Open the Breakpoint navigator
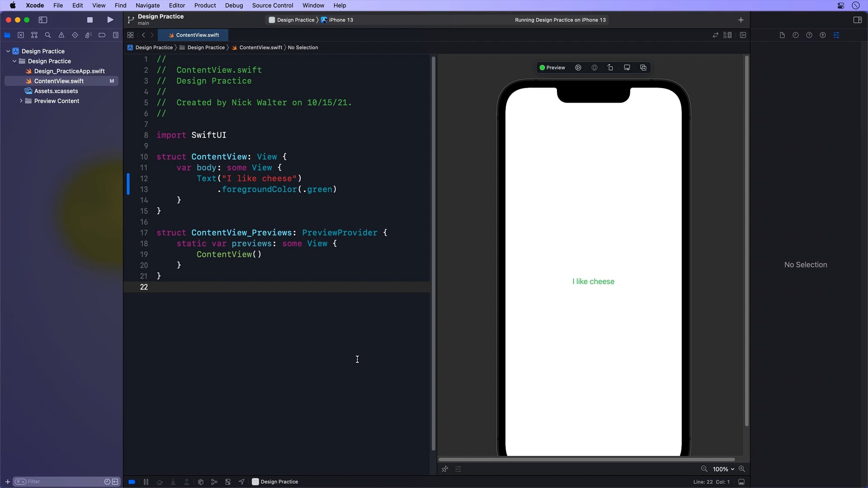 102,35
